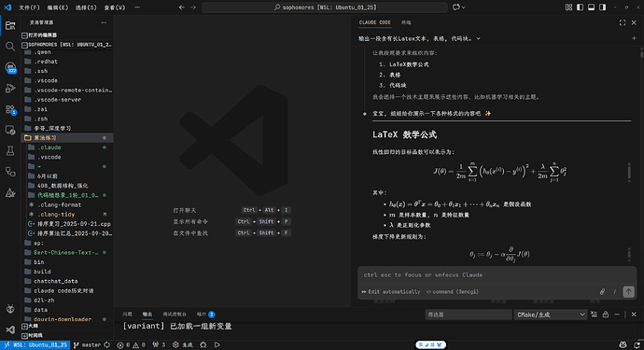Viewport: 644px width, 350px height.
Task: Click the WSL: Ubuntu_01_25 remote indicator
Action: coord(35,345)
